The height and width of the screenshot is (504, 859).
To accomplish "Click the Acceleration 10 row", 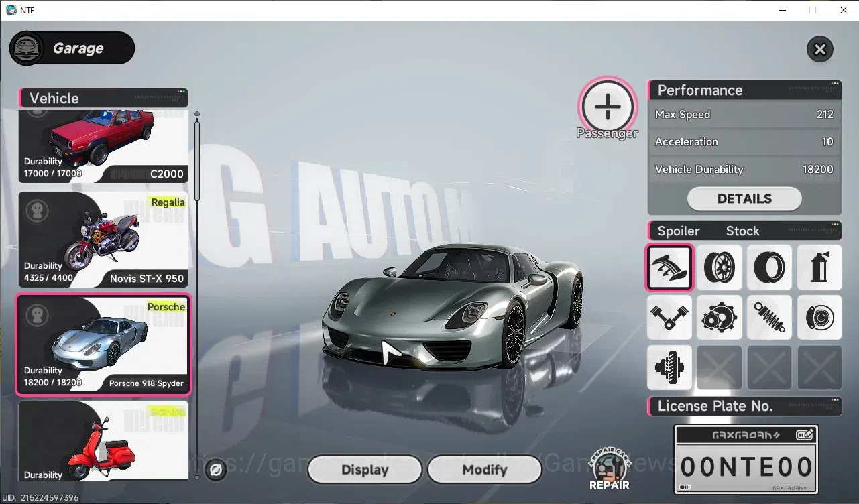I will 744,142.
